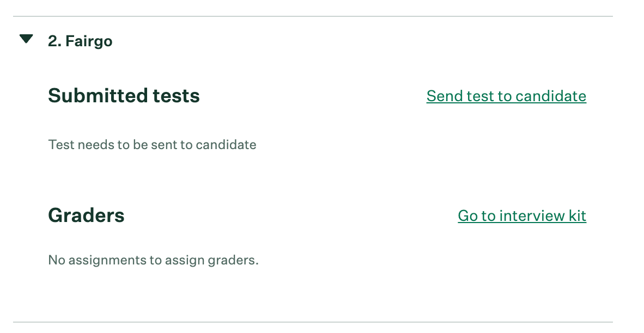Click "No assignments to assign graders." message
The height and width of the screenshot is (333, 644).
(153, 260)
